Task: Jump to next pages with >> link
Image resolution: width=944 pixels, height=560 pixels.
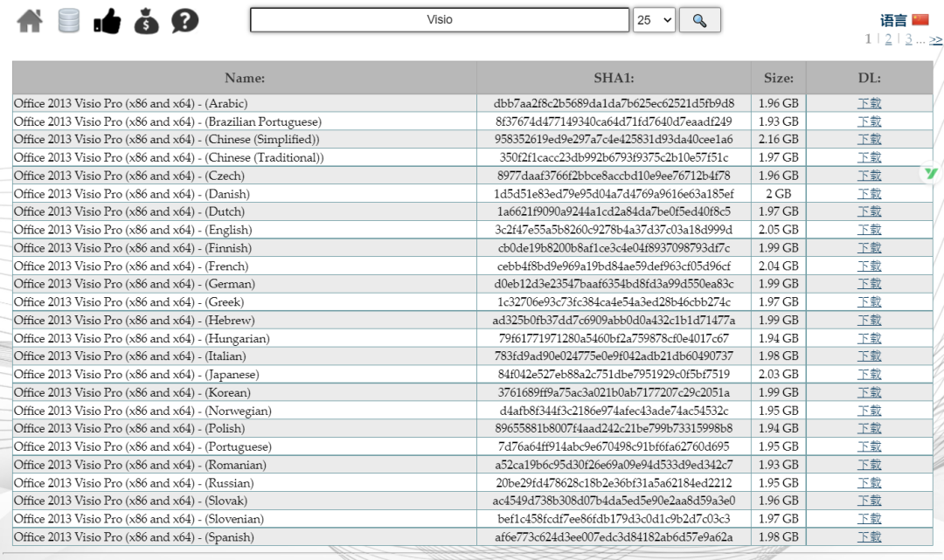Action: 936,39
